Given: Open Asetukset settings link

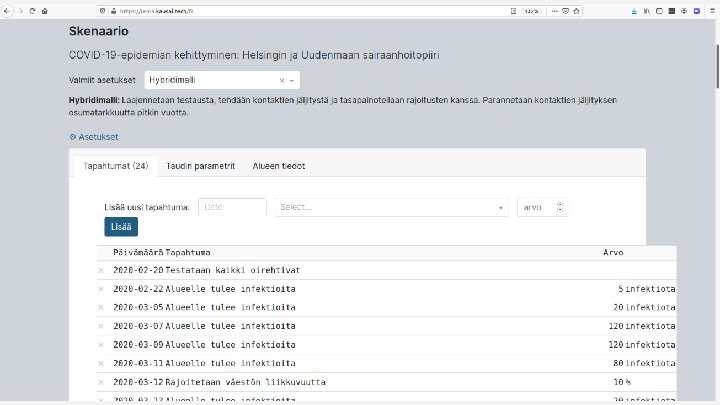Looking at the screenshot, I should (94, 137).
